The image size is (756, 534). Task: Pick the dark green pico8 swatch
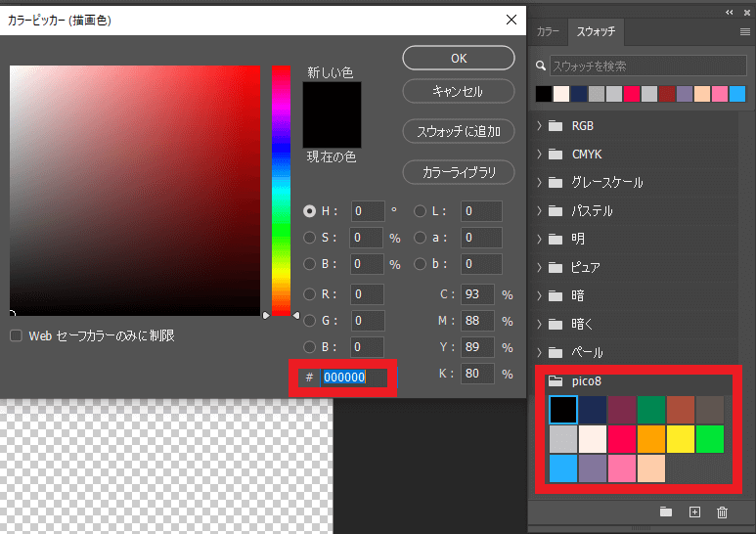click(651, 410)
